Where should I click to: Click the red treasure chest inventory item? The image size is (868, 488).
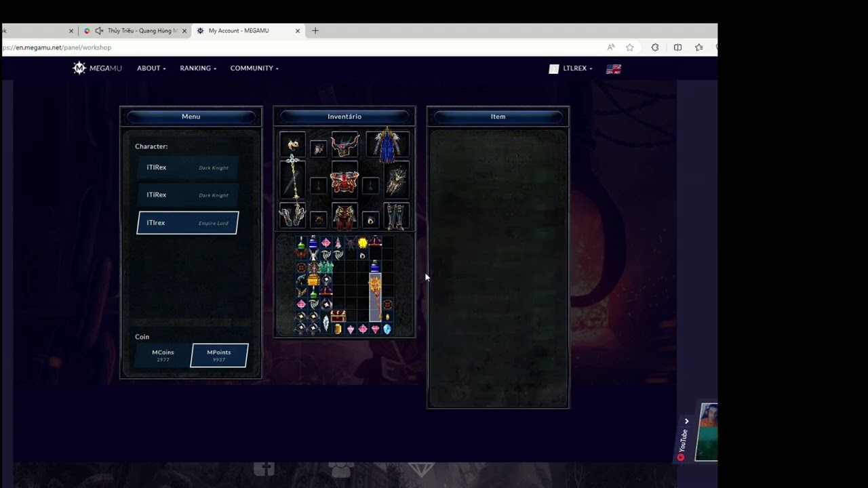tap(338, 316)
